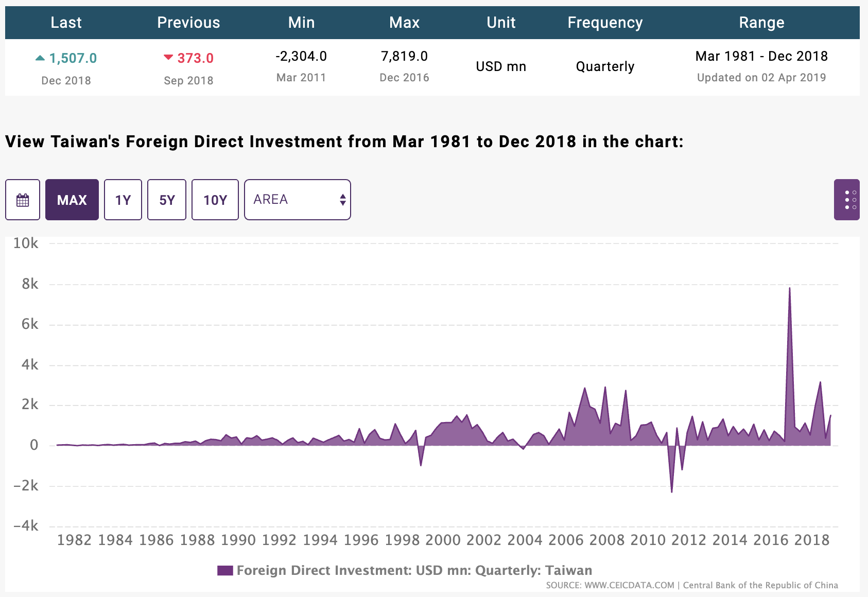Image resolution: width=868 pixels, height=597 pixels.
Task: Click the 2000 x-axis year label
Action: pos(443,540)
